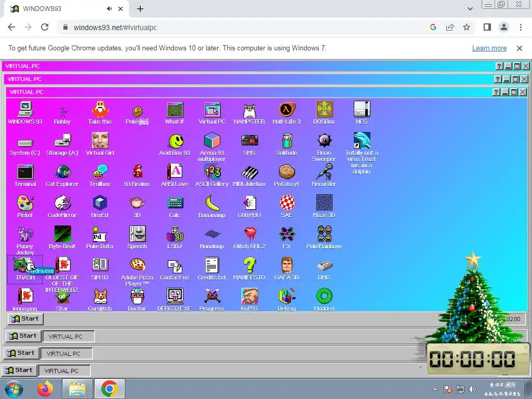The width and height of the screenshot is (532, 399).
Task: Launch 93 Realms icon
Action: 137,176
